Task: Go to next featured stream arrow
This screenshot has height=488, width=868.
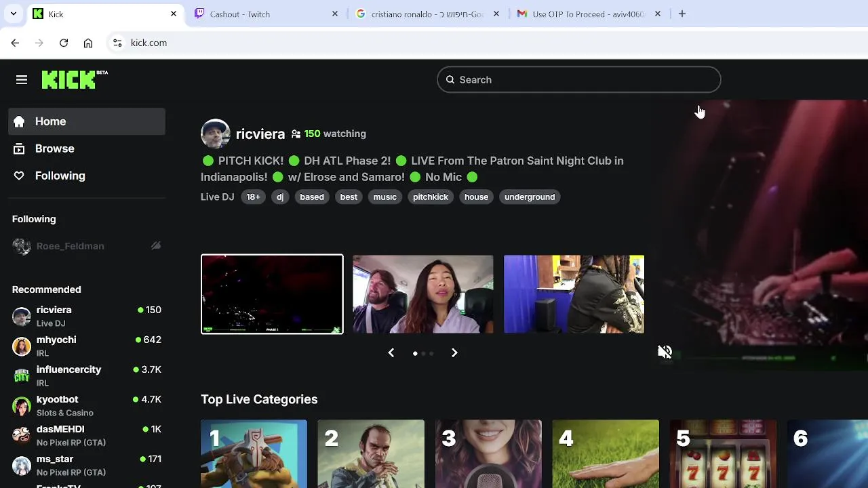Action: [x=454, y=352]
